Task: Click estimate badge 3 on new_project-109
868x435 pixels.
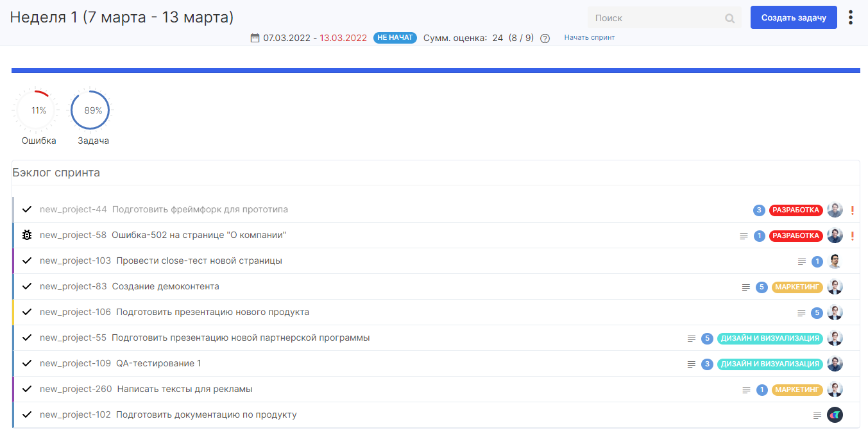Action: tap(708, 364)
